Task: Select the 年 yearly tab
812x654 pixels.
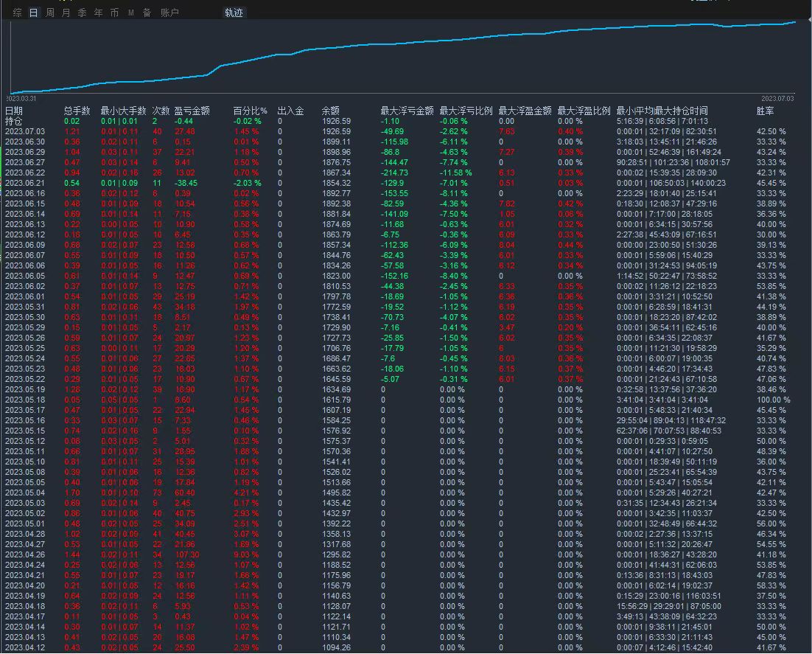Action: coord(99,13)
